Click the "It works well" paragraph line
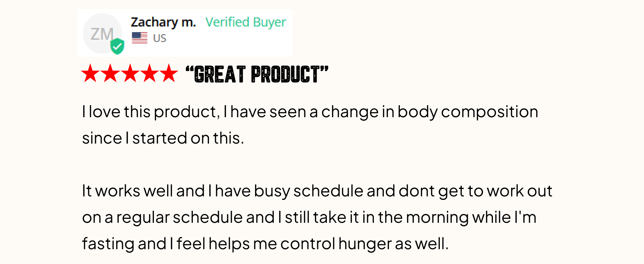 [x=317, y=191]
